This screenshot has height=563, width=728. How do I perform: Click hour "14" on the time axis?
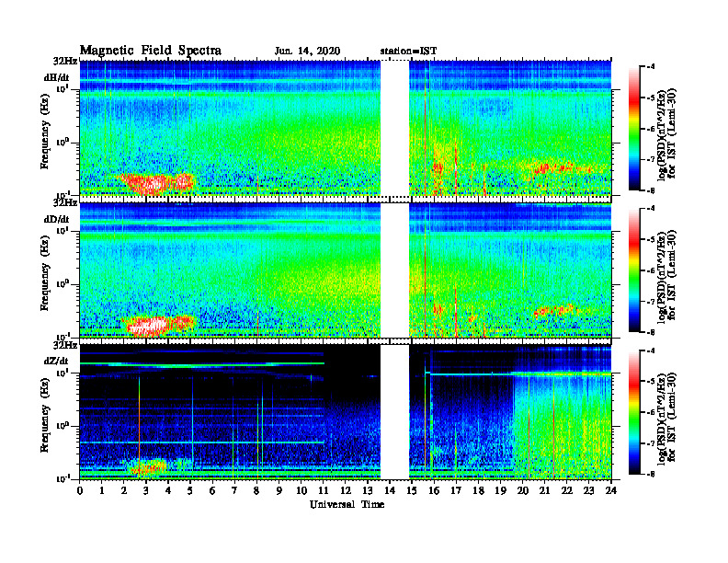(x=390, y=491)
